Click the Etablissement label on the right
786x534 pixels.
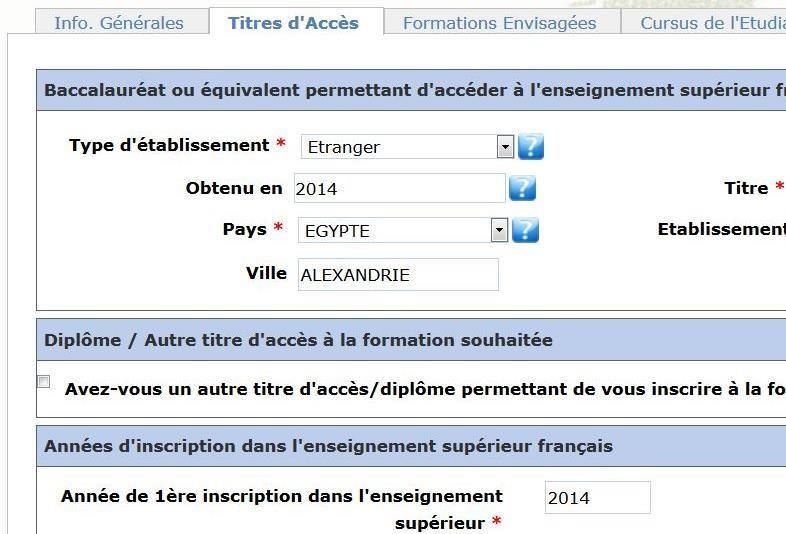722,229
